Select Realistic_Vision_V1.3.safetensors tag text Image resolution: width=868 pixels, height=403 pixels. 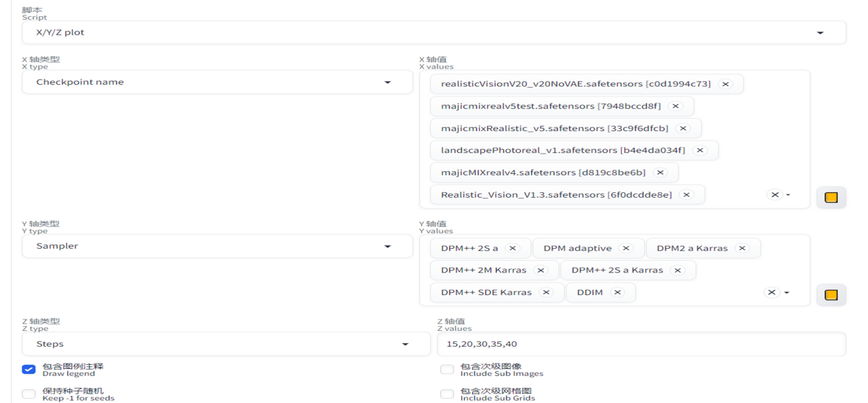[556, 195]
